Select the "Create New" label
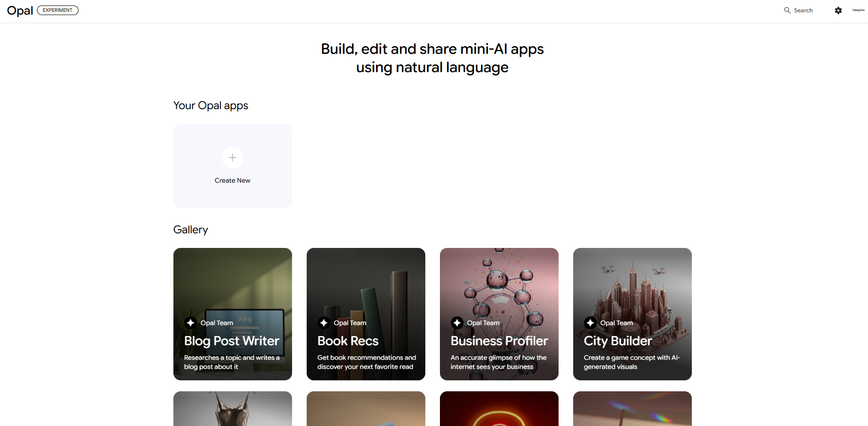 click(x=233, y=180)
